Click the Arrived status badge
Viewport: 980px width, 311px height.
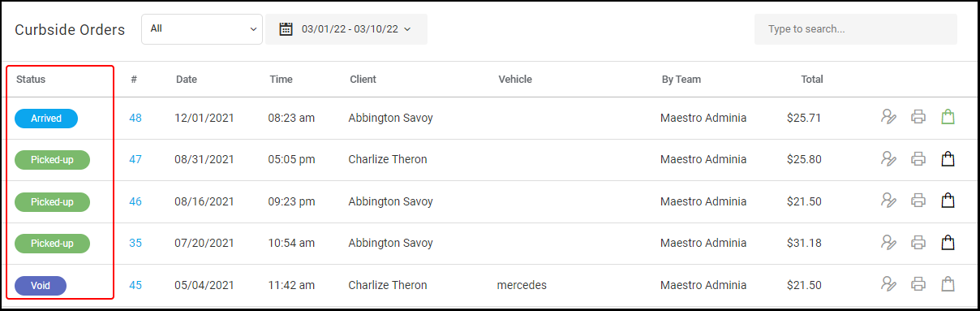pyautogui.click(x=46, y=119)
